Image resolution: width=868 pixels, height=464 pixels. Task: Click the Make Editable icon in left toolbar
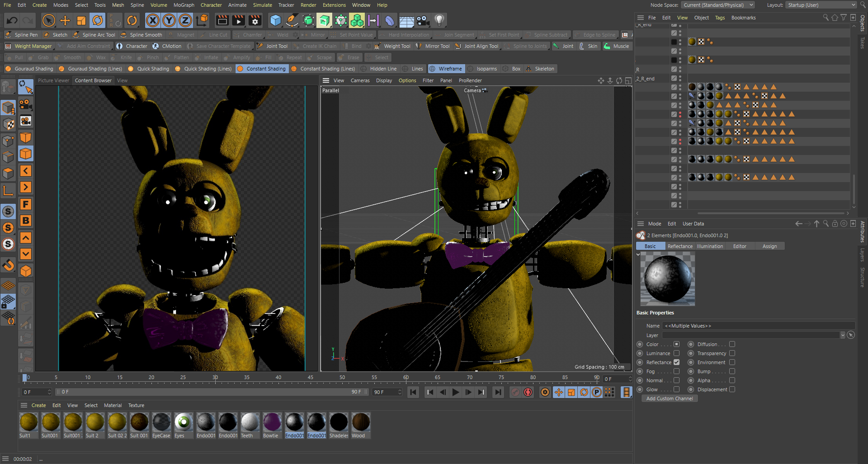8,87
